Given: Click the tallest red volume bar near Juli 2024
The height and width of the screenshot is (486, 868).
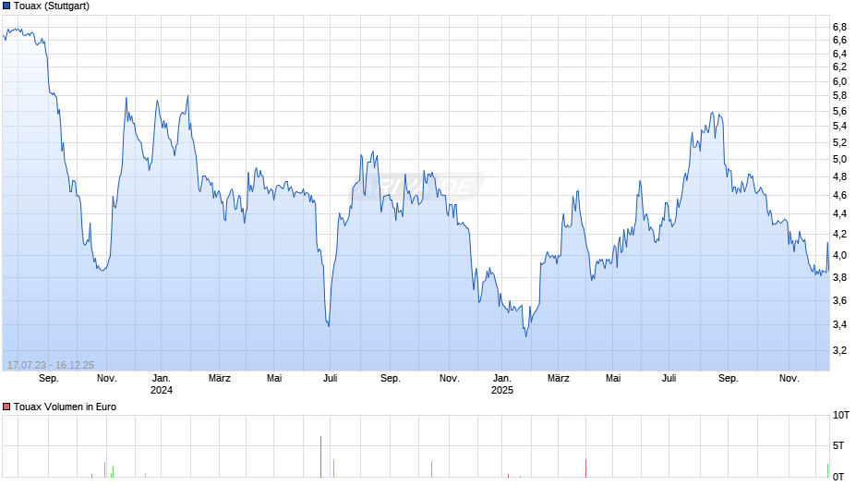Looking at the screenshot, I should click(320, 456).
